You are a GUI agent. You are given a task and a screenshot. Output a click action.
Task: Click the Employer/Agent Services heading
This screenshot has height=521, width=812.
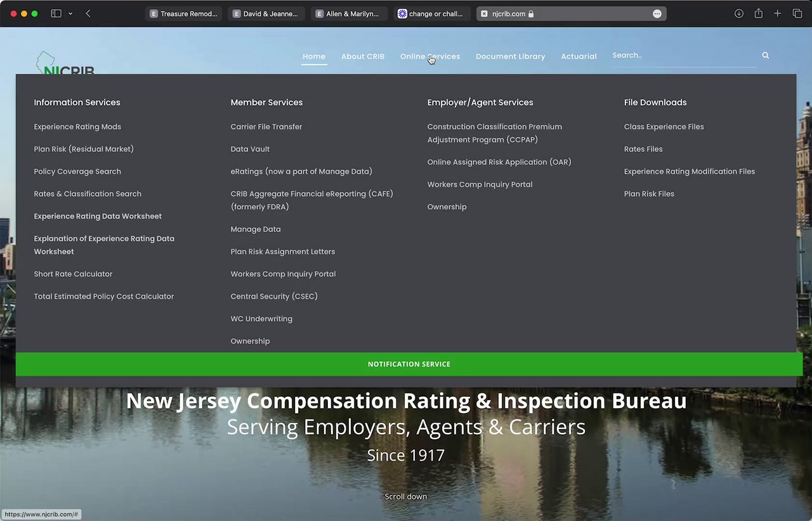click(x=480, y=103)
